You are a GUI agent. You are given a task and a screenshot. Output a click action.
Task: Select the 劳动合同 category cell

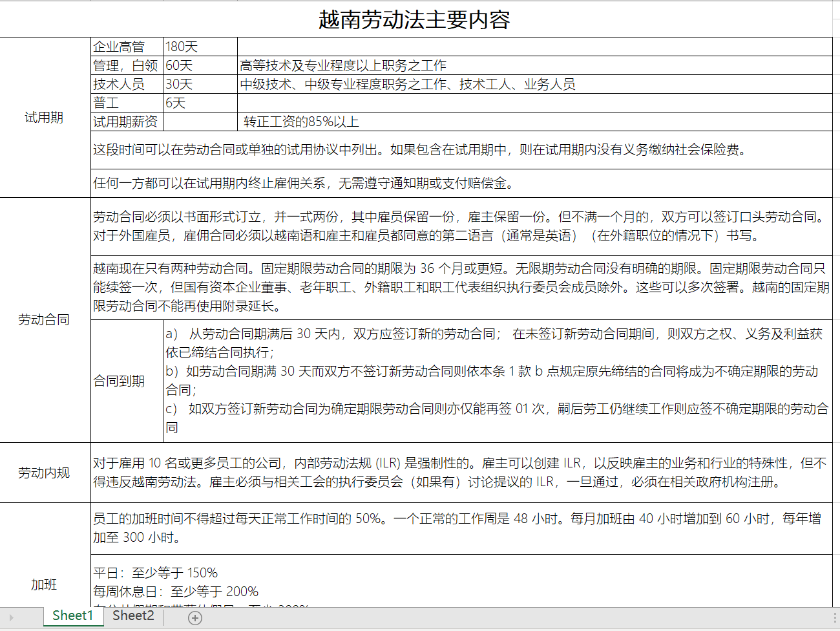click(45, 320)
